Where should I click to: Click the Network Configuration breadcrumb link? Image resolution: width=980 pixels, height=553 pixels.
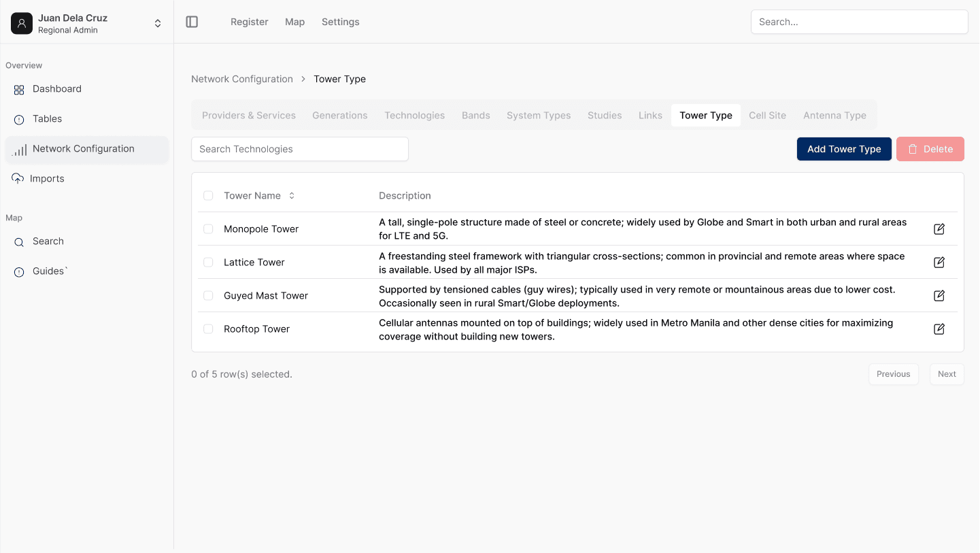pyautogui.click(x=242, y=79)
